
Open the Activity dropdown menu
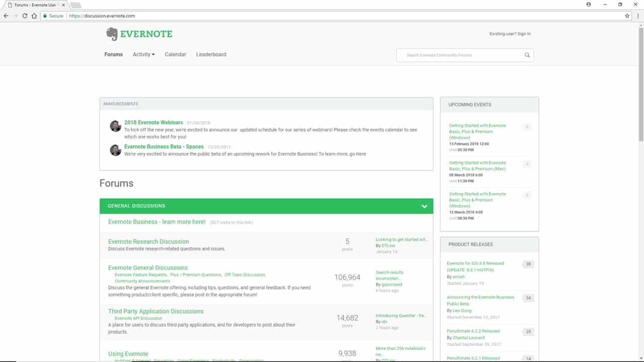[x=143, y=54]
